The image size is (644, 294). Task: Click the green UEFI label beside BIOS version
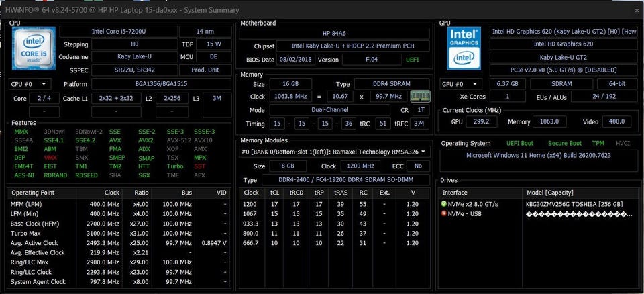tap(413, 60)
